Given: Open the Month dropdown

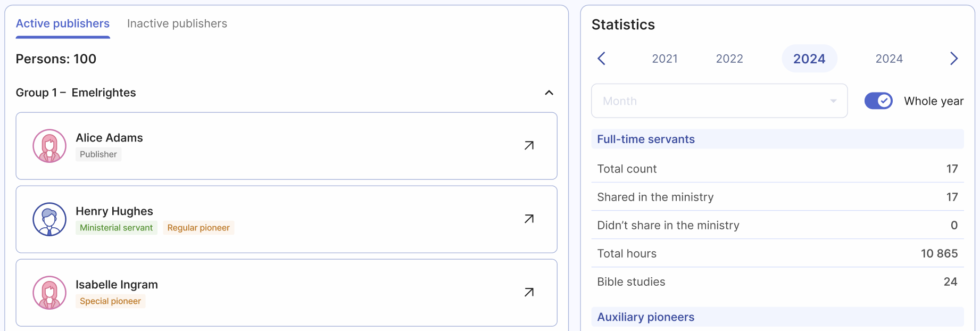Looking at the screenshot, I should (x=719, y=101).
